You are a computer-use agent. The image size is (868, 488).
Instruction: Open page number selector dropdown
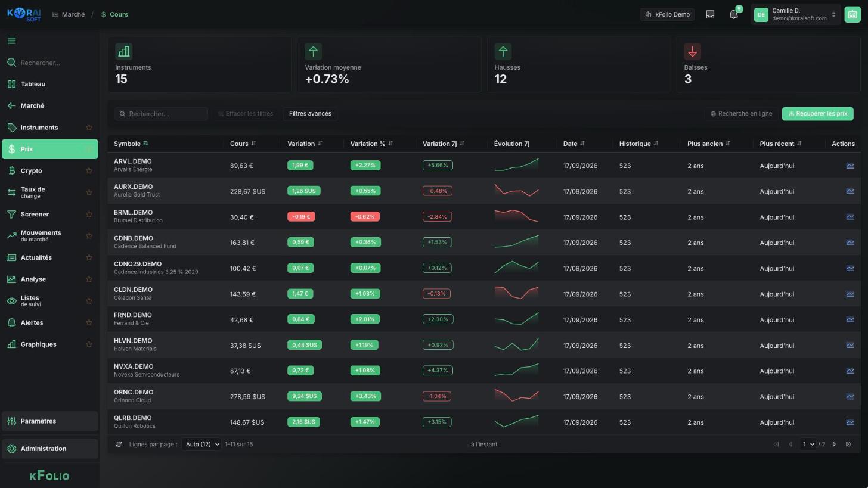[x=808, y=444]
